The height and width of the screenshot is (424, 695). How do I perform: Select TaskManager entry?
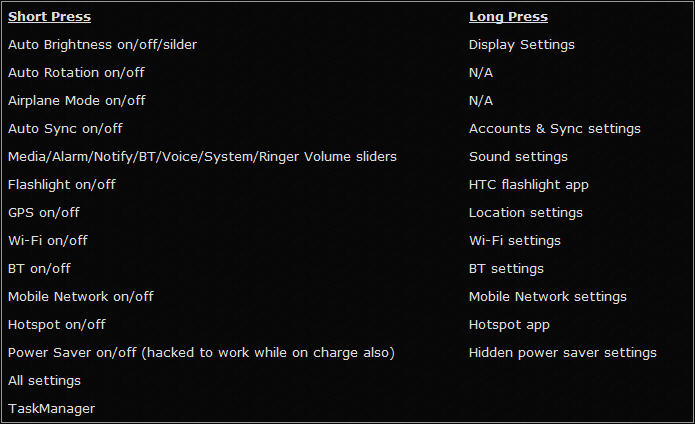[51, 409]
